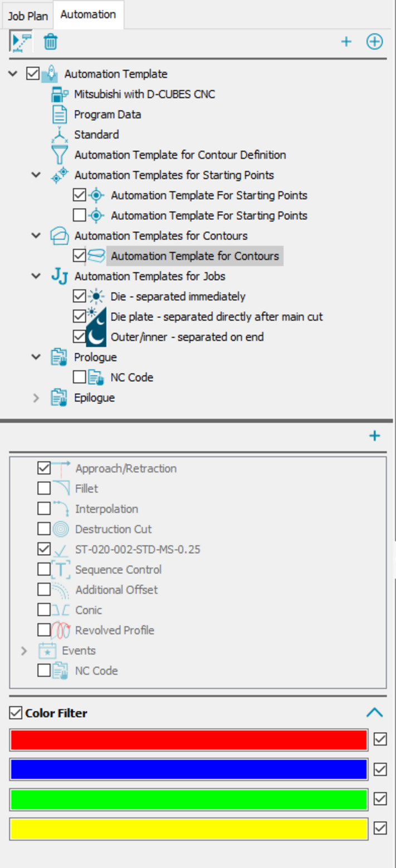Select Die - separated immediately item
Image resolution: width=396 pixels, height=868 pixels.
178,297
